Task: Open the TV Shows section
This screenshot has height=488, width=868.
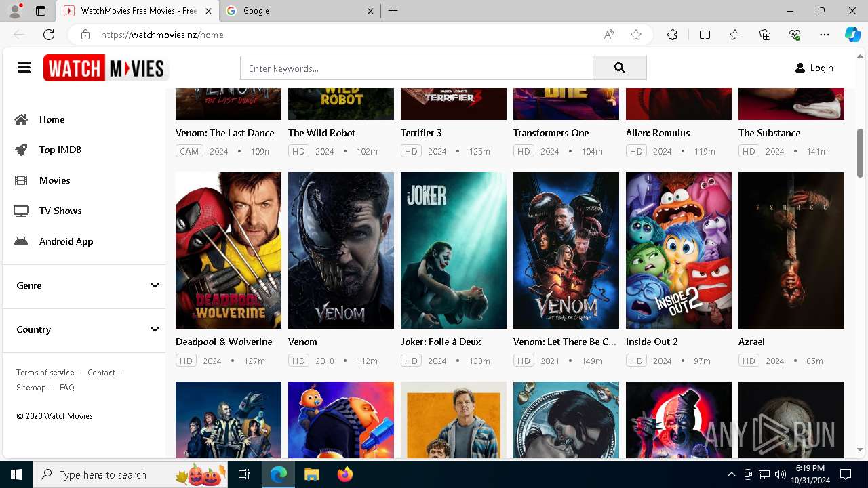Action: [x=60, y=211]
